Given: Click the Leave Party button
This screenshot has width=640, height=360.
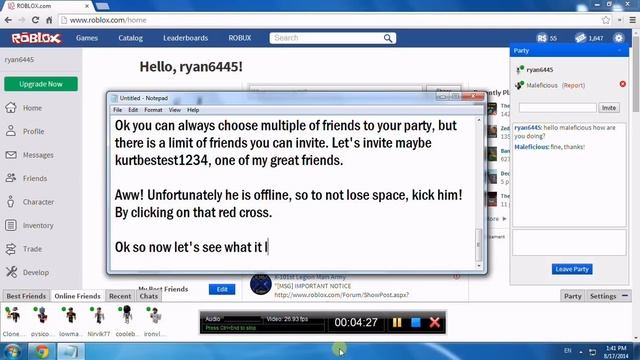Looking at the screenshot, I should pyautogui.click(x=572, y=269).
